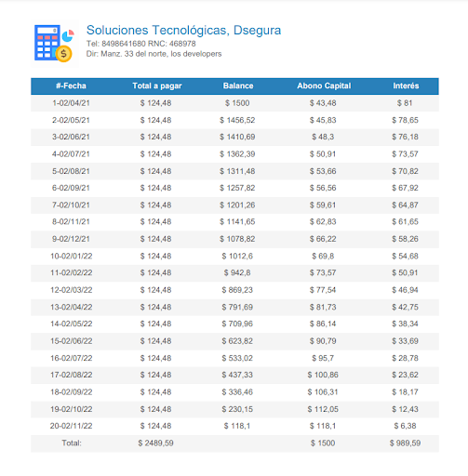Select the date cell '3-02/06/21'
Screen dimensions: 468x476
click(x=71, y=137)
